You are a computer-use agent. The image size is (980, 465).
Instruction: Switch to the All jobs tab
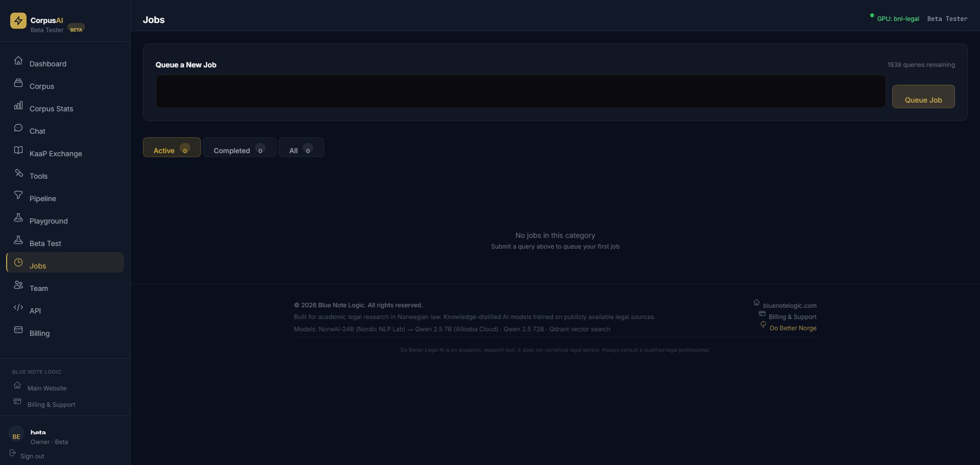301,148
